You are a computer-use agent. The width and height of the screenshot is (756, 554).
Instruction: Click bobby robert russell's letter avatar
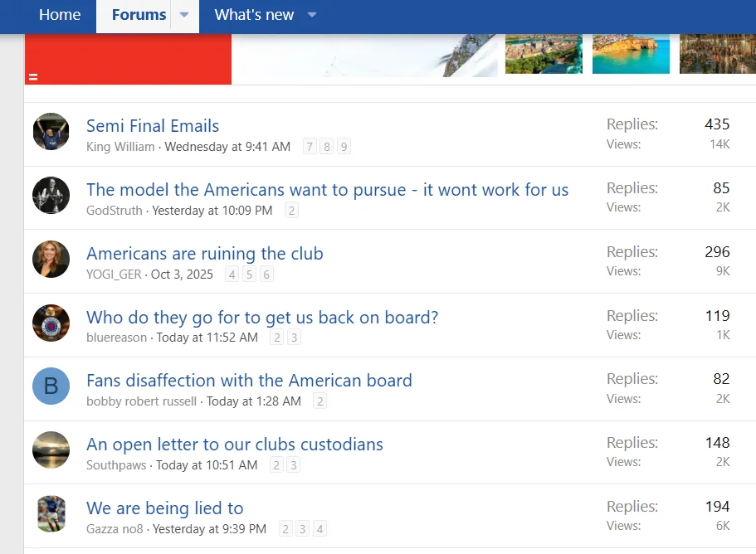point(51,386)
